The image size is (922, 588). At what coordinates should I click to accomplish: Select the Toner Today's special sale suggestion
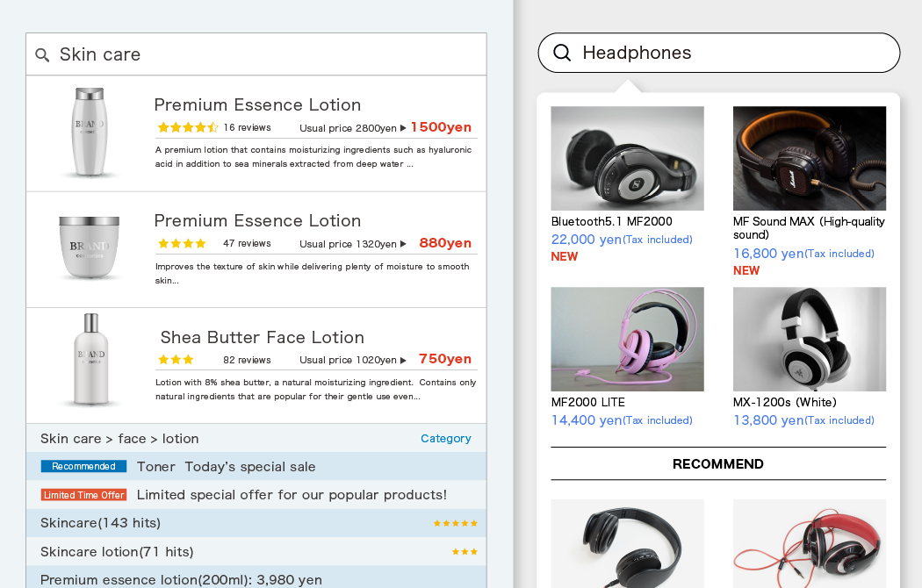click(256, 466)
